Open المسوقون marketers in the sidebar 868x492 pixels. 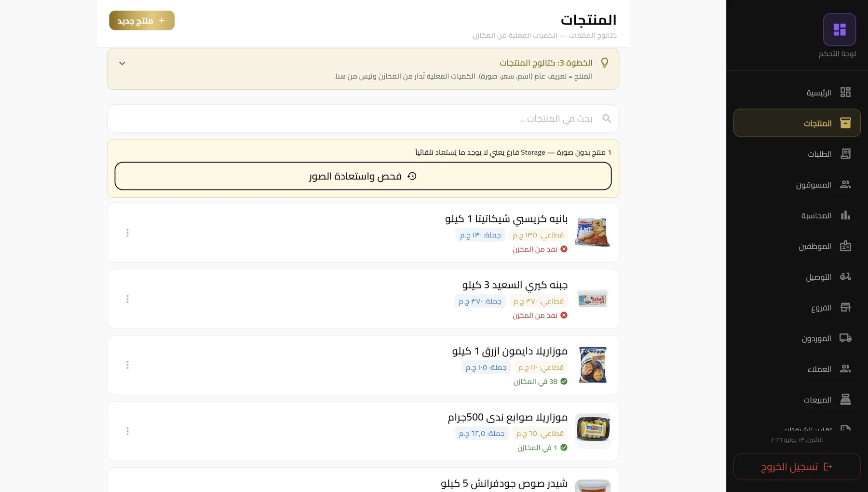click(x=797, y=185)
